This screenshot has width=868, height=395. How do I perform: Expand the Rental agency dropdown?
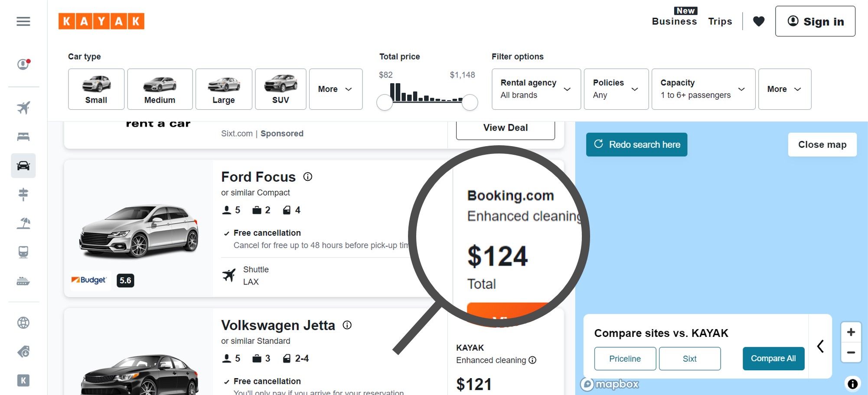coord(536,89)
